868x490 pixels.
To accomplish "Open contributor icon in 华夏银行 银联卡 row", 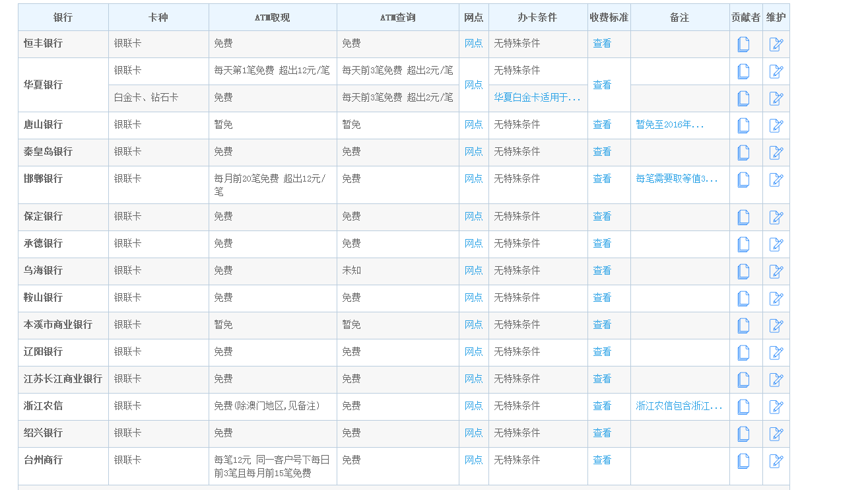I will point(743,71).
